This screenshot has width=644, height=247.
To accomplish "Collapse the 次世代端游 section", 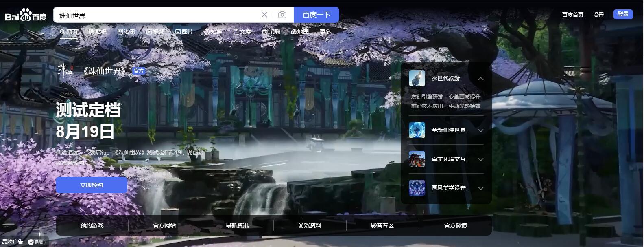I will 481,79.
